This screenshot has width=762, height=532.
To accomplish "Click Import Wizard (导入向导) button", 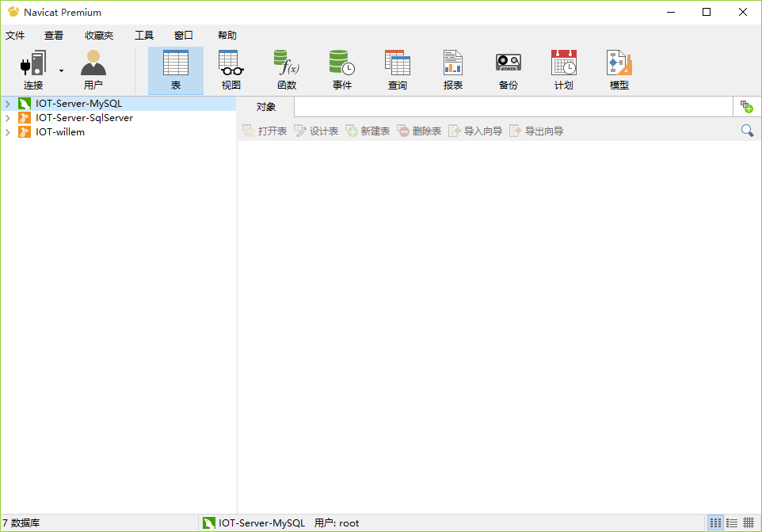I will click(x=475, y=131).
